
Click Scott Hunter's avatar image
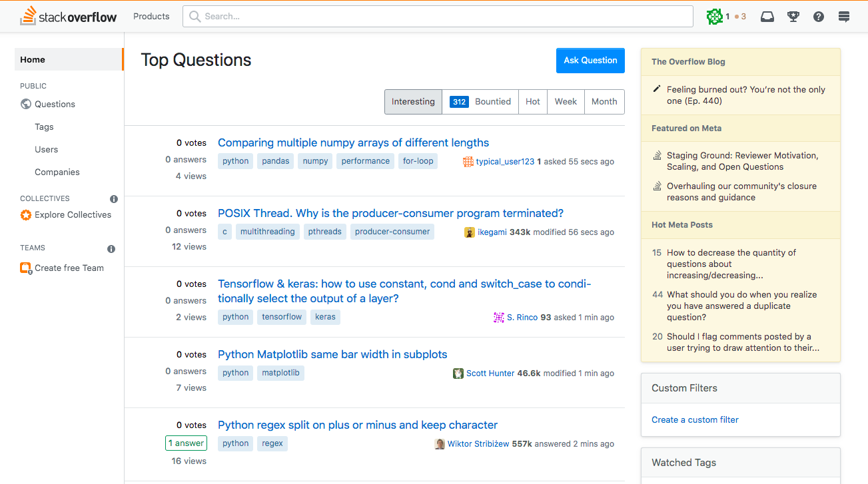(458, 373)
